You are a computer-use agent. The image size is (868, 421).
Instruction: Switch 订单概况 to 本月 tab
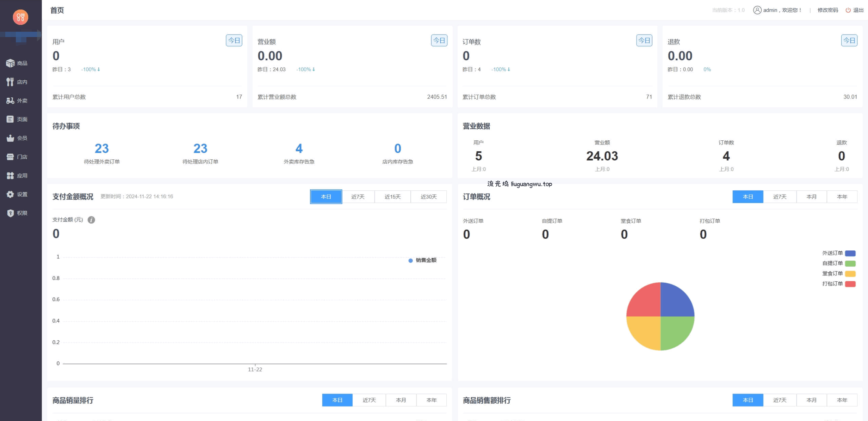point(811,197)
